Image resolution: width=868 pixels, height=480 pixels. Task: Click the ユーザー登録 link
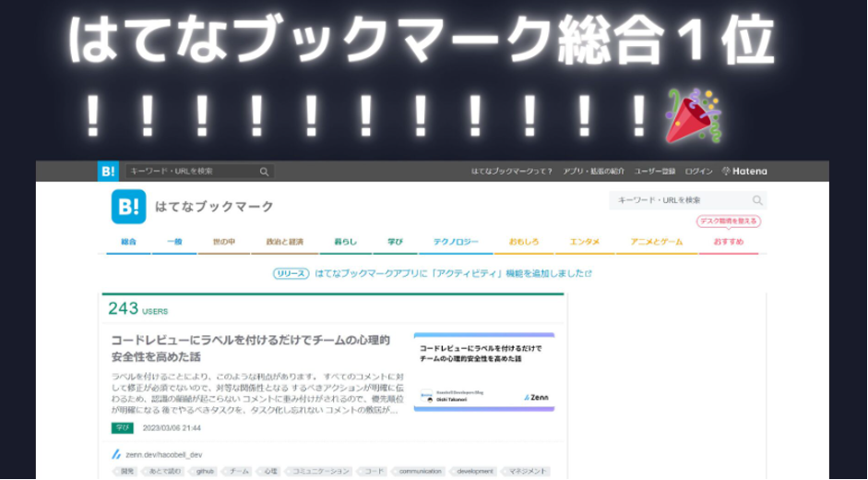pos(655,171)
